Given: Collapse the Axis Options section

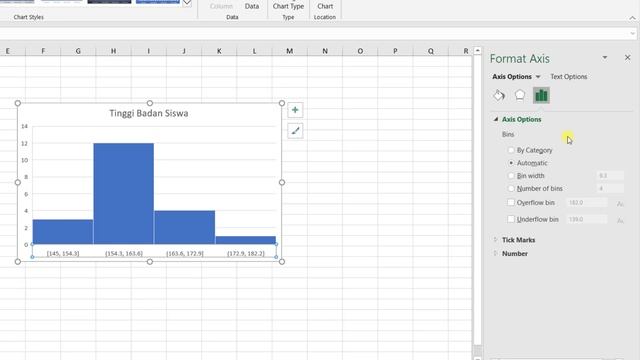Looking at the screenshot, I should coord(496,119).
